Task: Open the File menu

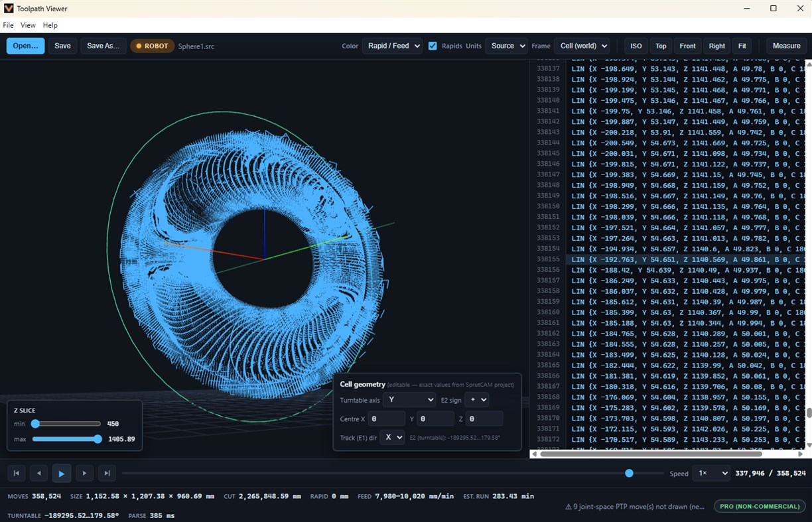Action: point(8,25)
